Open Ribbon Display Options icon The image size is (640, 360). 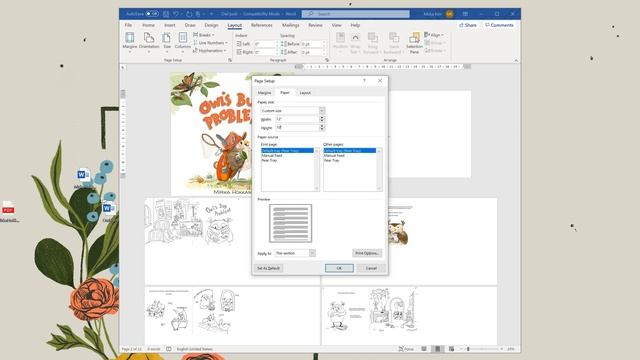pos(465,14)
